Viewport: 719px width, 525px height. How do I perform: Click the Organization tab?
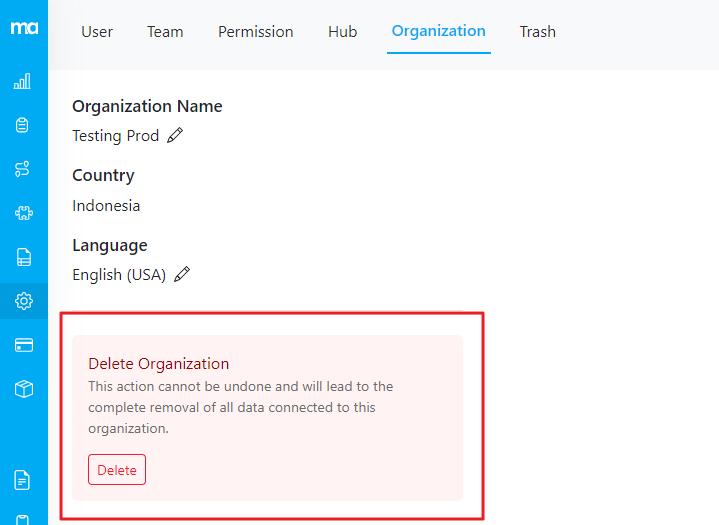click(x=438, y=31)
